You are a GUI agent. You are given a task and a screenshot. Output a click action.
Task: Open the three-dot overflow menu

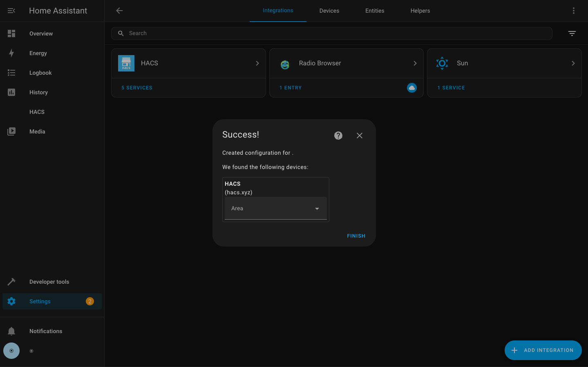click(x=573, y=11)
